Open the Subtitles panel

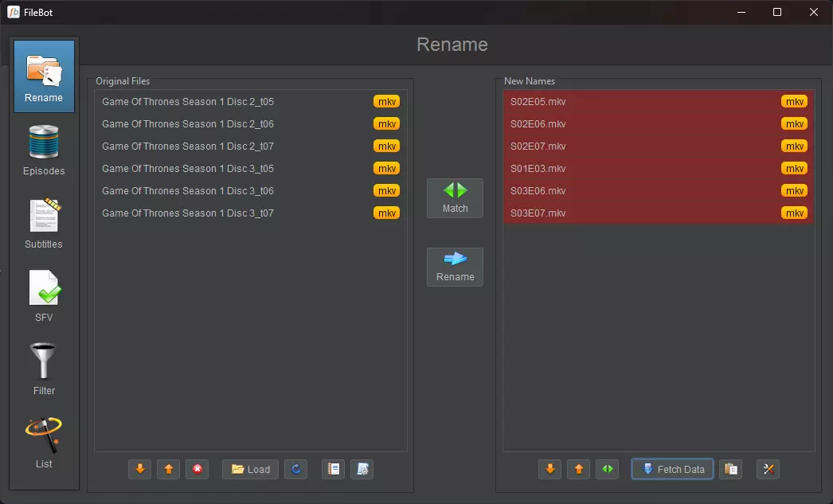(44, 223)
